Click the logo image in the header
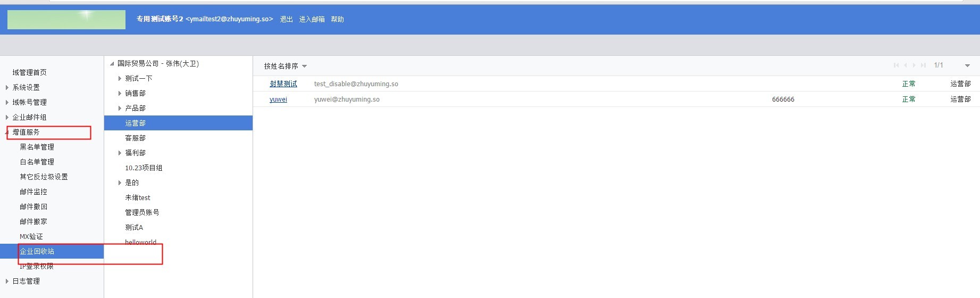 (66, 19)
